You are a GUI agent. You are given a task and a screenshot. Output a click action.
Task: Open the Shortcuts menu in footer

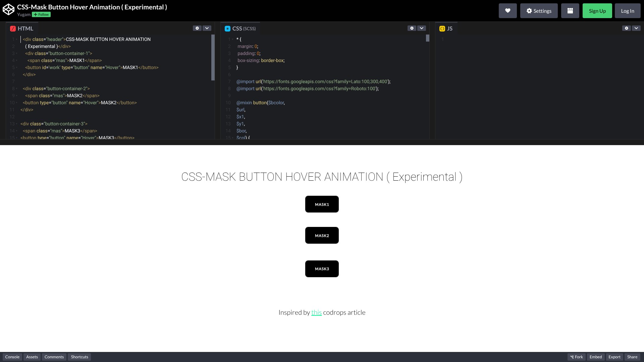[x=79, y=357]
